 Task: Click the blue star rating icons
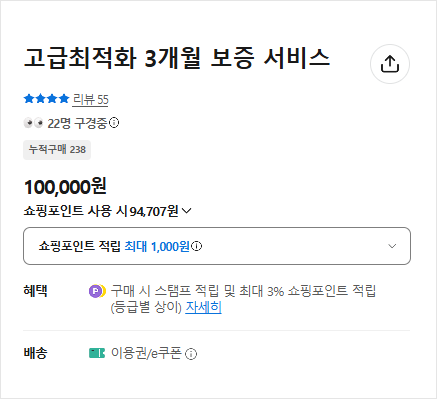pos(46,99)
